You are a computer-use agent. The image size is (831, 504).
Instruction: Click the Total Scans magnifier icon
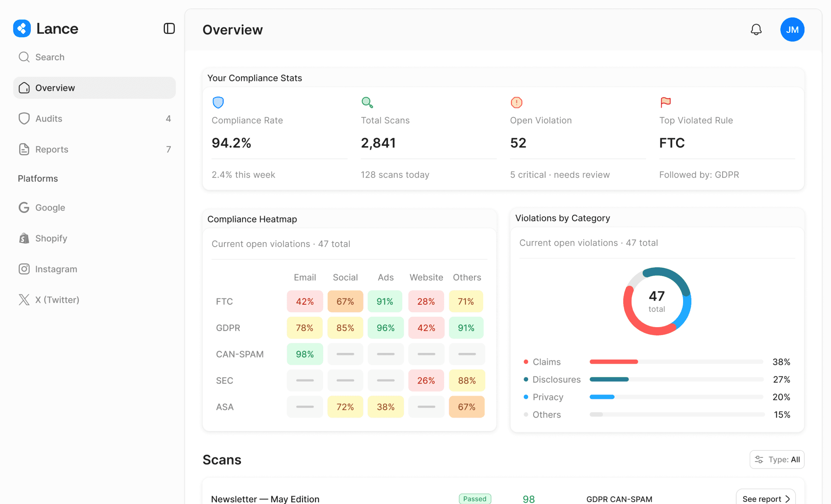point(367,102)
